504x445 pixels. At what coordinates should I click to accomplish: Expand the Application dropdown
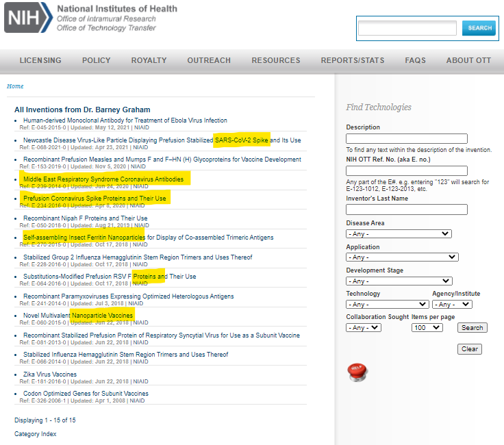402,257
